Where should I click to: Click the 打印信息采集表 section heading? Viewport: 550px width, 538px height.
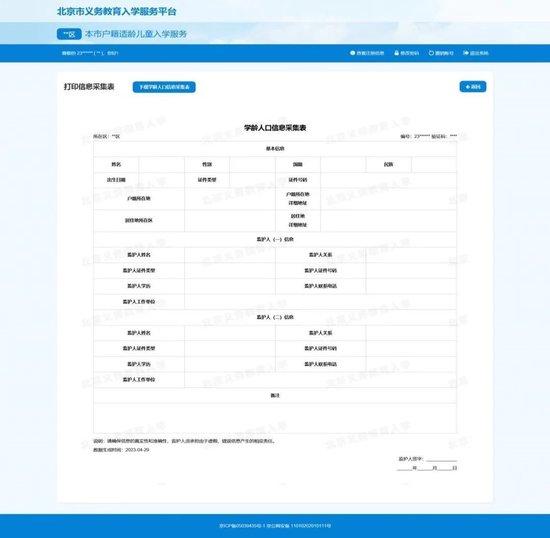click(x=89, y=87)
